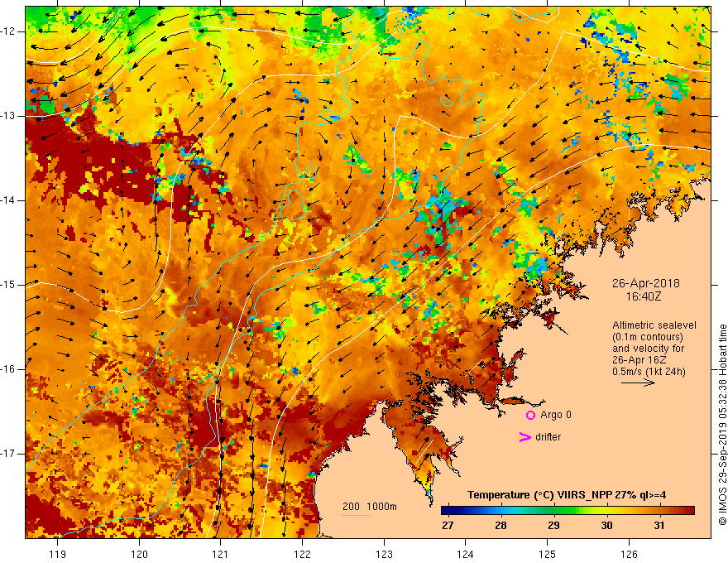728x563 pixels.
Task: Click the cyan 200 1000m depth line sample
Action: (x=356, y=515)
